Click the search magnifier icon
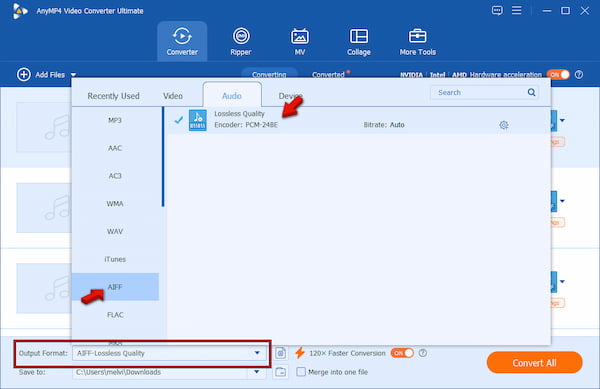 [531, 92]
